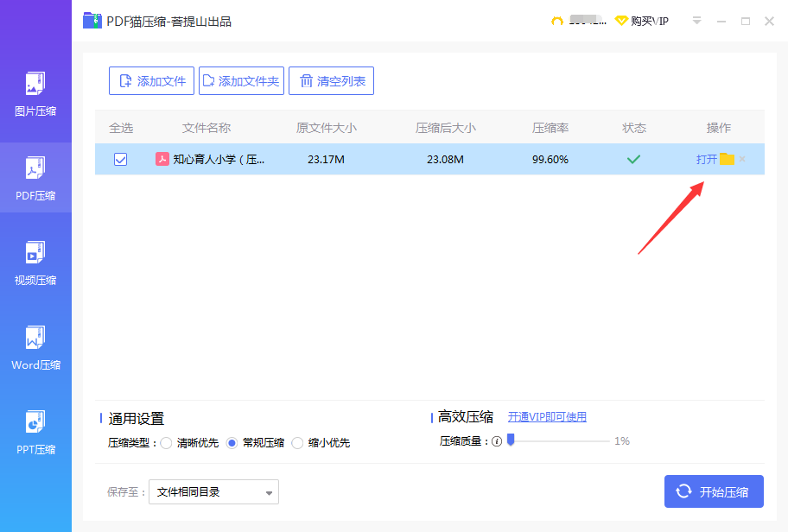This screenshot has height=532, width=788.
Task: Click the 压缩质量 info icon
Action: click(497, 441)
